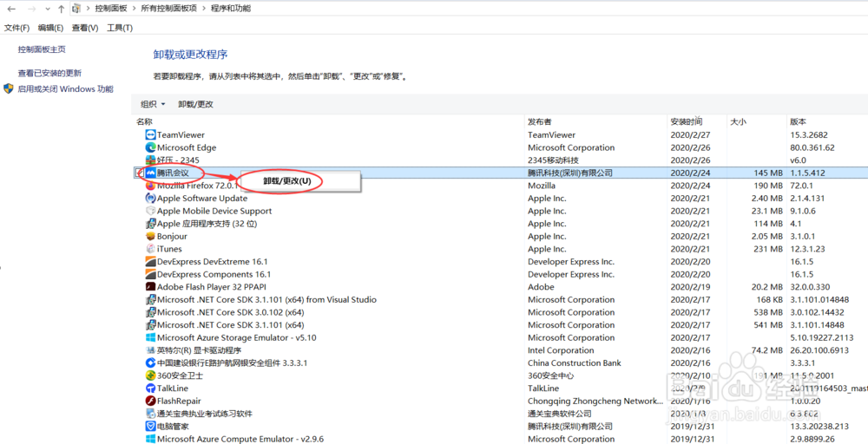Click the iTunes program icon
868x444 pixels.
pos(150,249)
